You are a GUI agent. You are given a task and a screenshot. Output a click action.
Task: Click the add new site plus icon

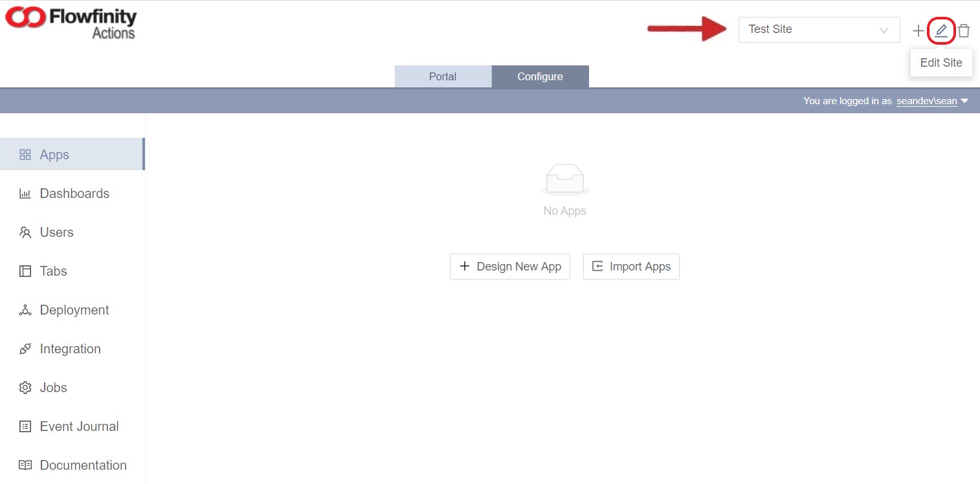point(918,30)
